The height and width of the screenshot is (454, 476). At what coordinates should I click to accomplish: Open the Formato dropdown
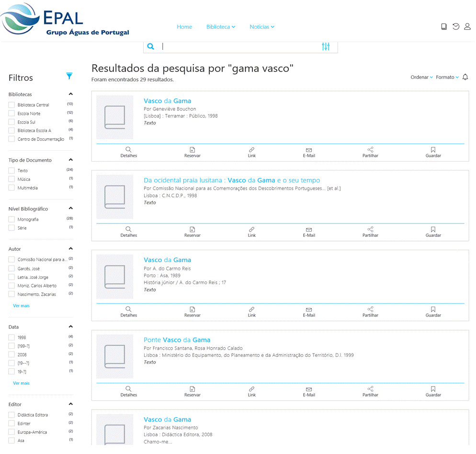(x=447, y=77)
